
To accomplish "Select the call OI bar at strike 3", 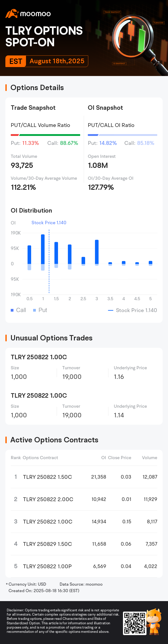I will (97, 252).
